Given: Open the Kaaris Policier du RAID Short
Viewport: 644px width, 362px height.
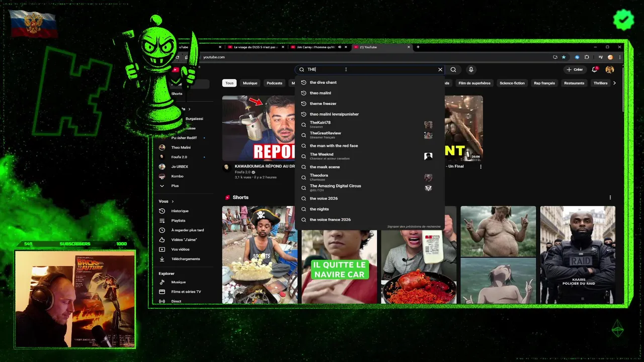Looking at the screenshot, I should [578, 254].
